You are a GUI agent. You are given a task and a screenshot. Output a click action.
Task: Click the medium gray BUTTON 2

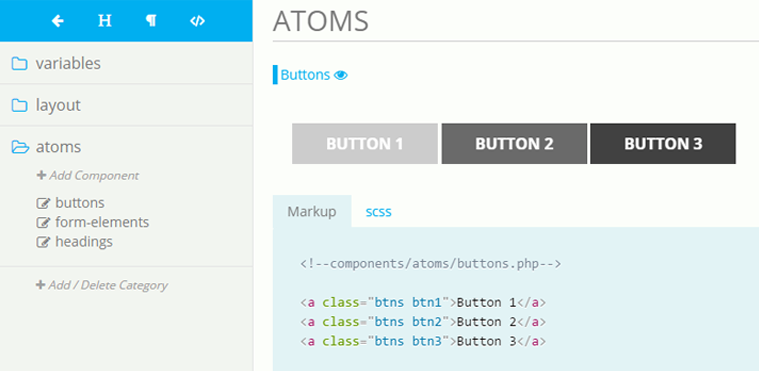coord(514,143)
